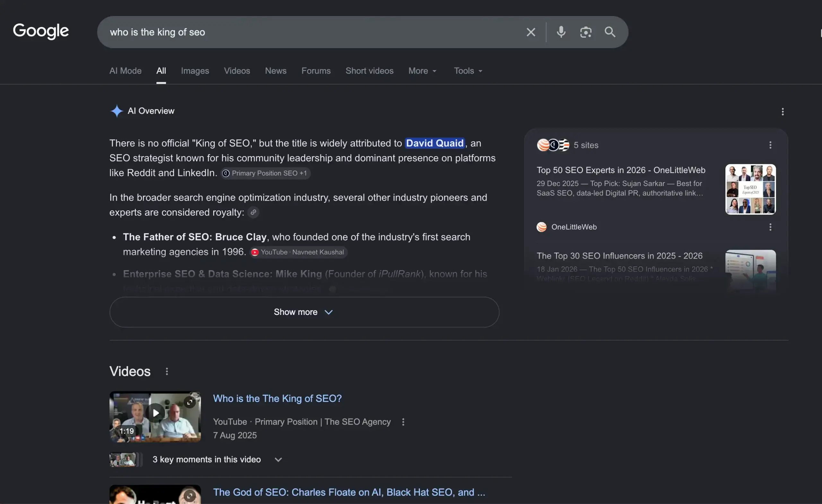Open YouTube Navneet Kaushal source chip
Screen dimensions: 822x504
coord(299,252)
